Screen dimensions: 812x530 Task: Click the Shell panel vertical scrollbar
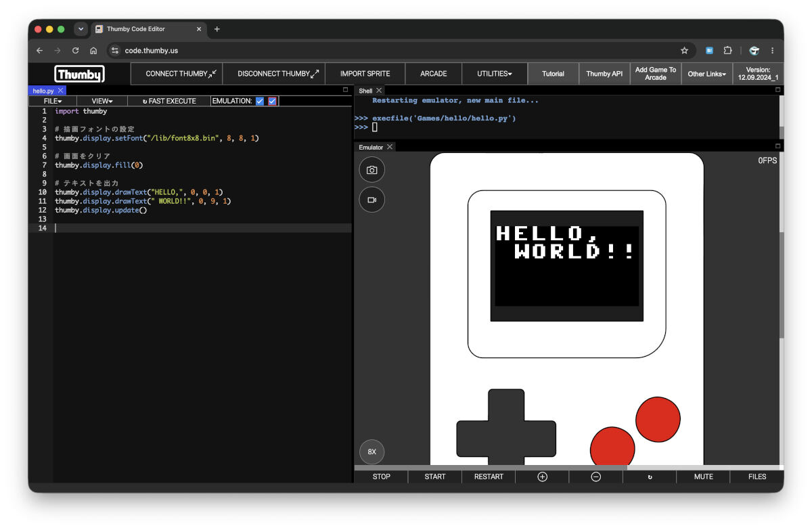[x=782, y=132]
